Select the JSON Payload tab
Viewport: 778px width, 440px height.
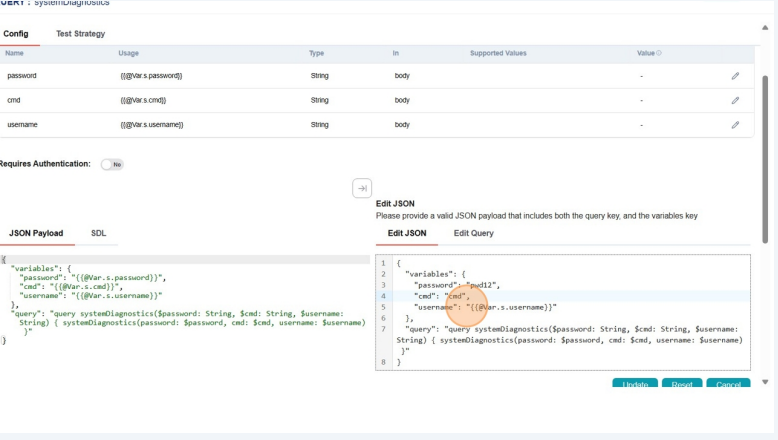point(36,233)
